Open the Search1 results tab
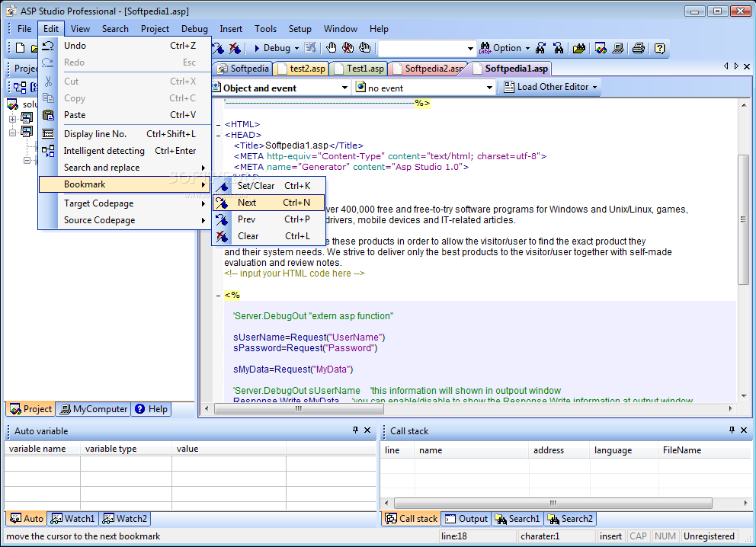 [517, 519]
